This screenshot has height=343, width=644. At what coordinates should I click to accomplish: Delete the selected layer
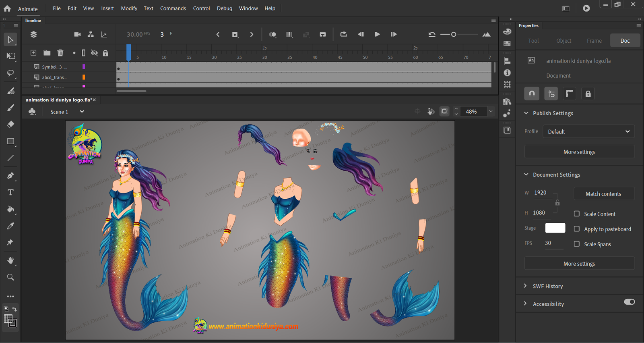click(x=60, y=53)
